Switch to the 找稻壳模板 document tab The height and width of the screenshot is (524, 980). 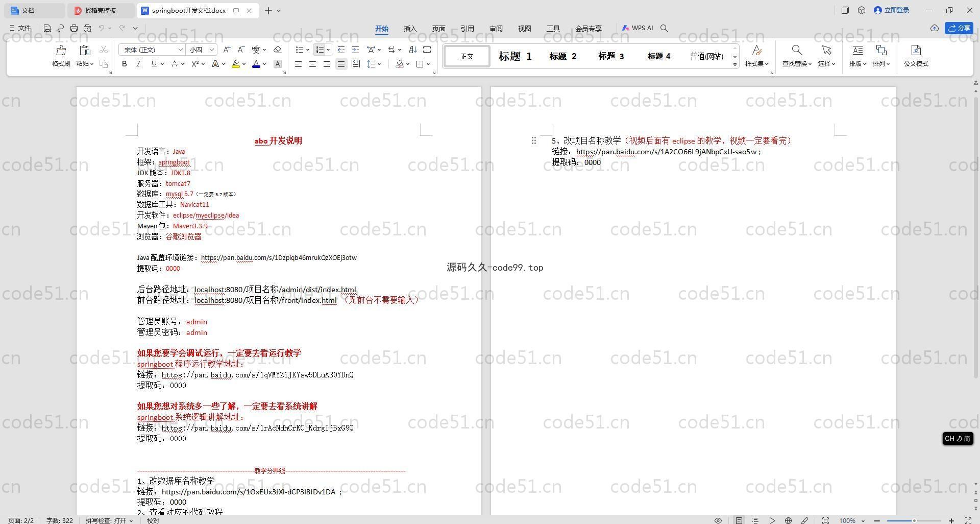pos(101,10)
